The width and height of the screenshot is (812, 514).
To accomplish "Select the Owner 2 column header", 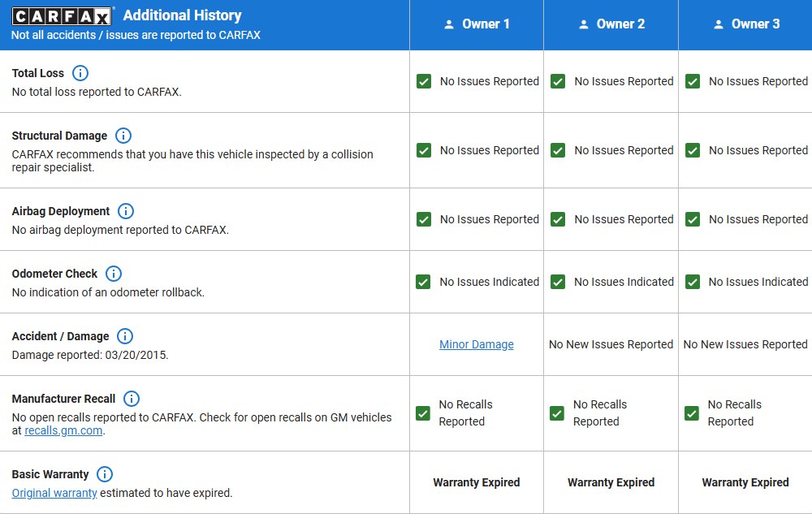I will point(611,24).
